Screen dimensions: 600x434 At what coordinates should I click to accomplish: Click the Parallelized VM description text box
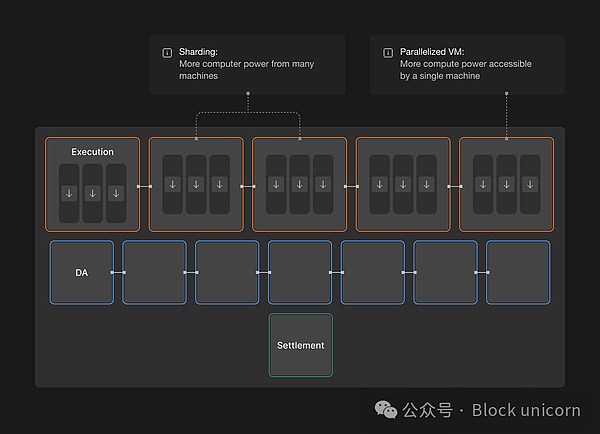[x=467, y=64]
